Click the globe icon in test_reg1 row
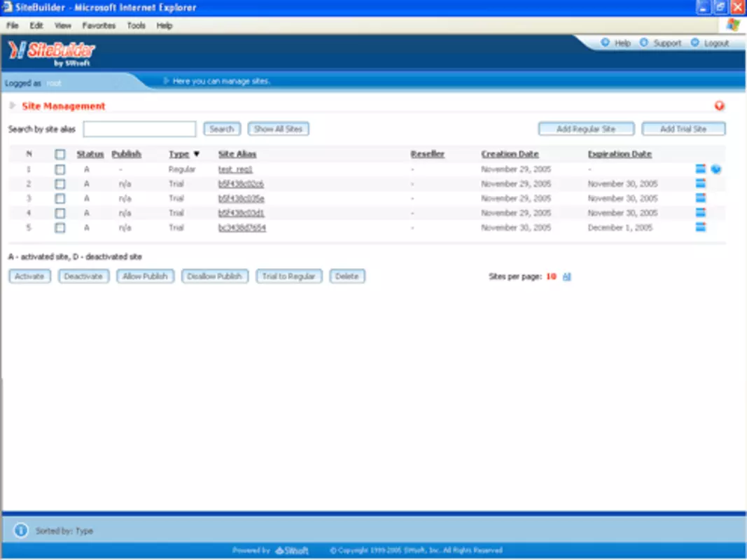This screenshot has height=560, width=747. point(715,169)
